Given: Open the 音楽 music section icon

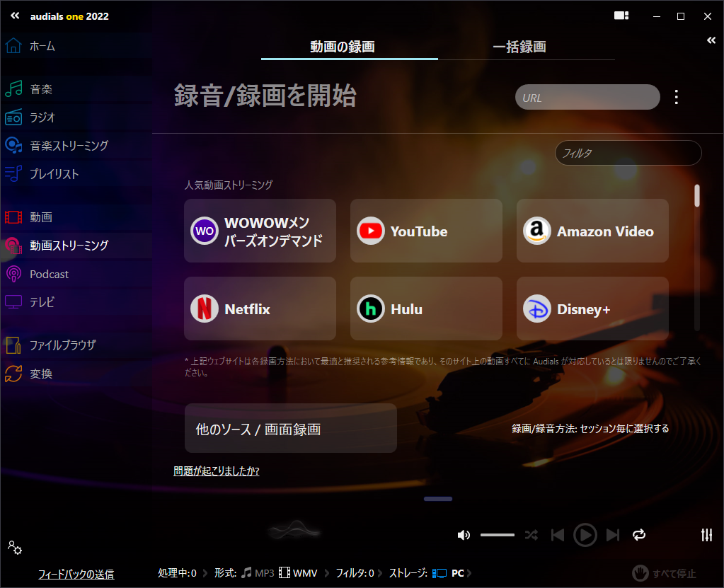Looking at the screenshot, I should pos(13,88).
